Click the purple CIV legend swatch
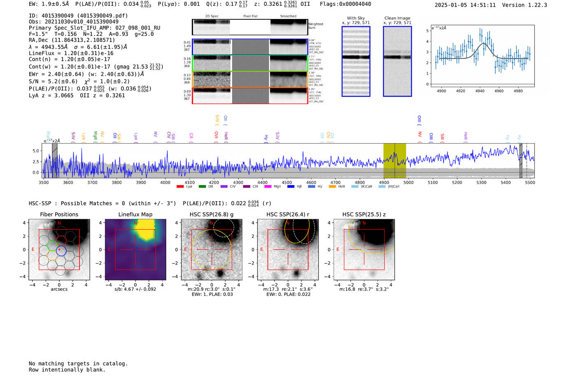 (224, 187)
